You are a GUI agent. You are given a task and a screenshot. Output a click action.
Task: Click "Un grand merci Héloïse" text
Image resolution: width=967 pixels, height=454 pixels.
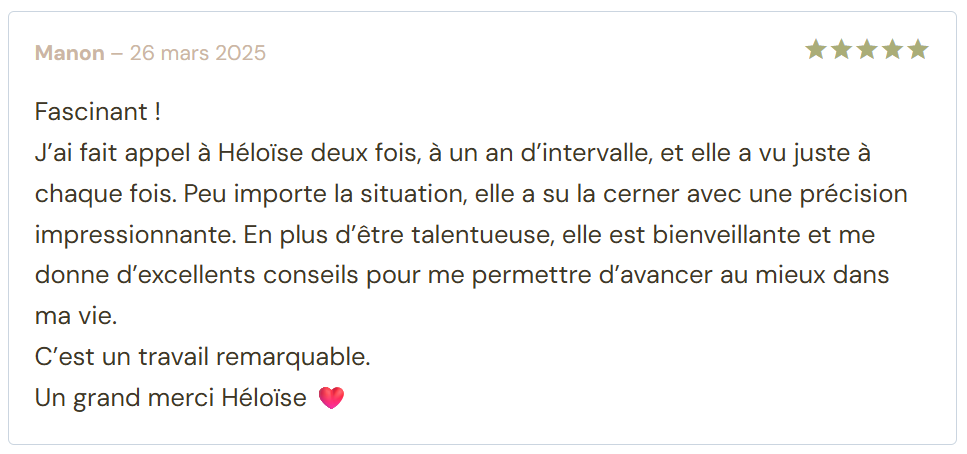point(171,398)
